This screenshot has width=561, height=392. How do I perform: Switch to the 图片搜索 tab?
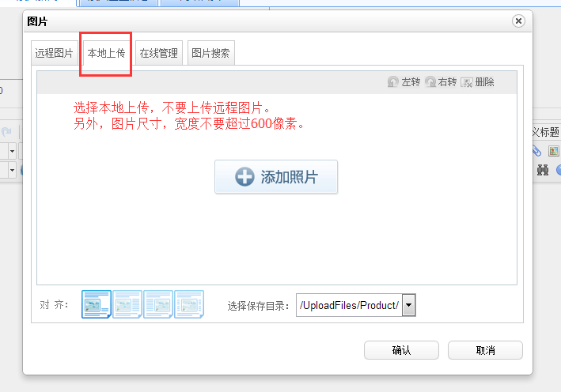(x=210, y=54)
